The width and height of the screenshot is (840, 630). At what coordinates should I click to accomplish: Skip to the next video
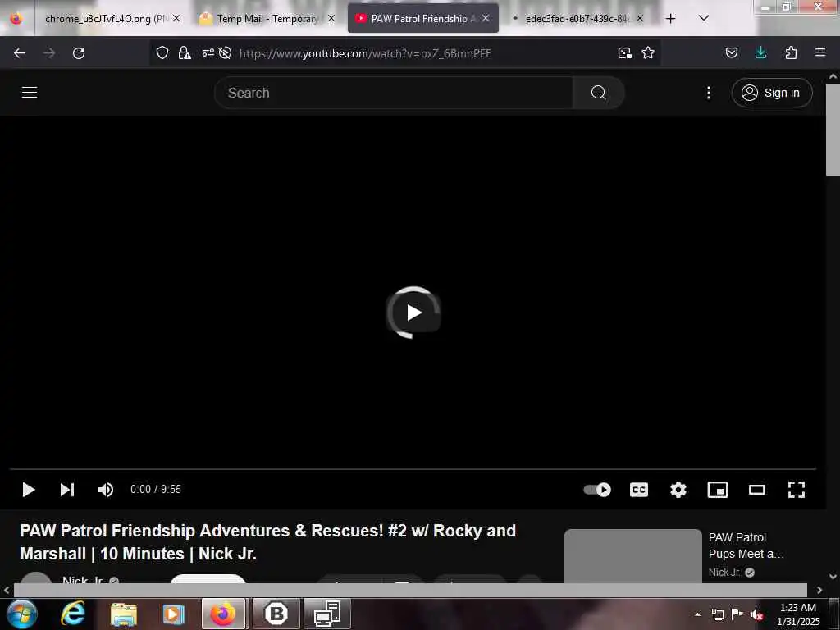tap(67, 490)
